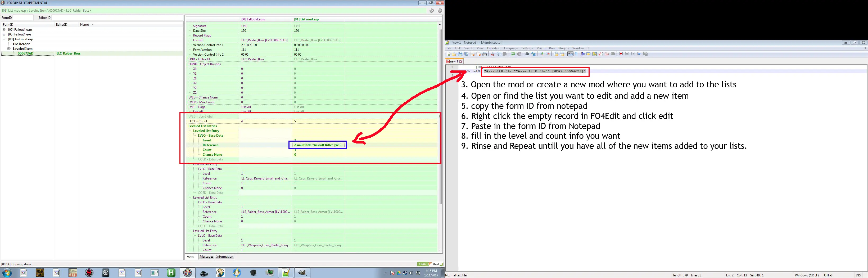Click FO4Edit navigate forward arrow button
Viewport: 868px width, 278px height.
[x=440, y=11]
